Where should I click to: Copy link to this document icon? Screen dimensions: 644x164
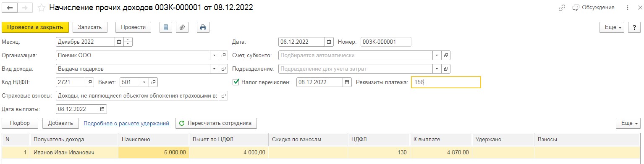(x=562, y=8)
